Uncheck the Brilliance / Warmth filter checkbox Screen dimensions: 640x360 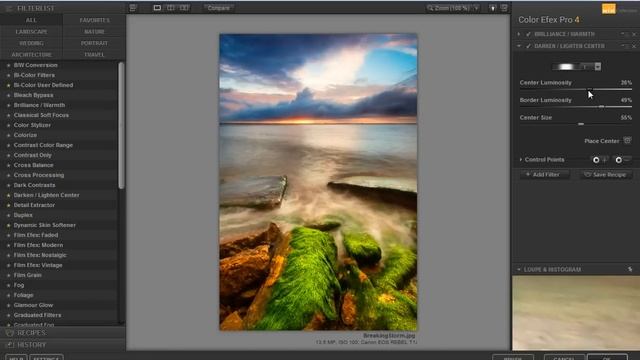[x=528, y=34]
